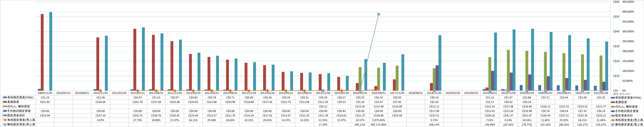Select the 28.80% cell
The image size is (644, 127).
(156, 120)
